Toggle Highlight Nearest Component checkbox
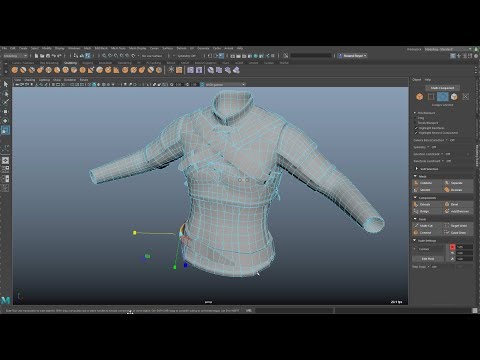 (416, 133)
